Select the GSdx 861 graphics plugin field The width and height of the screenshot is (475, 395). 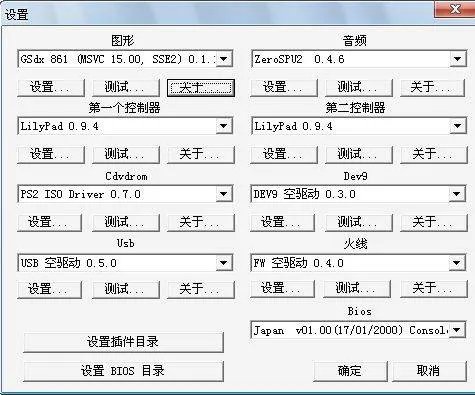click(x=125, y=59)
